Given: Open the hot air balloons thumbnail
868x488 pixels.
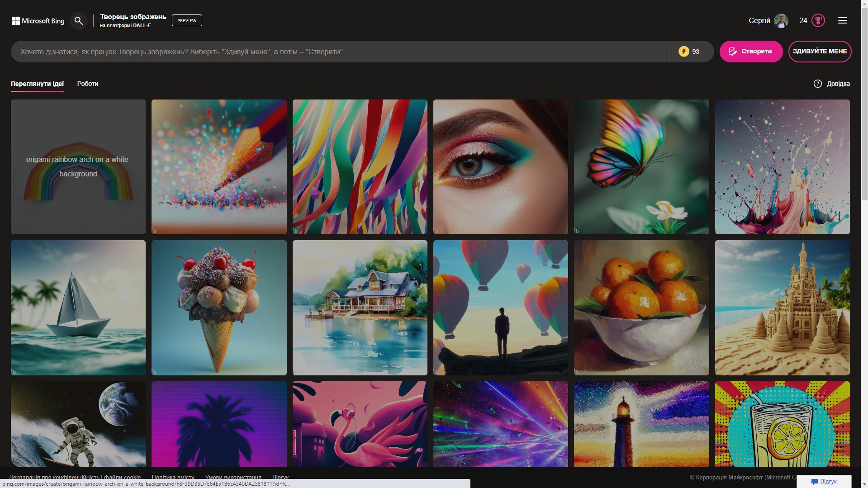Looking at the screenshot, I should coord(501,308).
